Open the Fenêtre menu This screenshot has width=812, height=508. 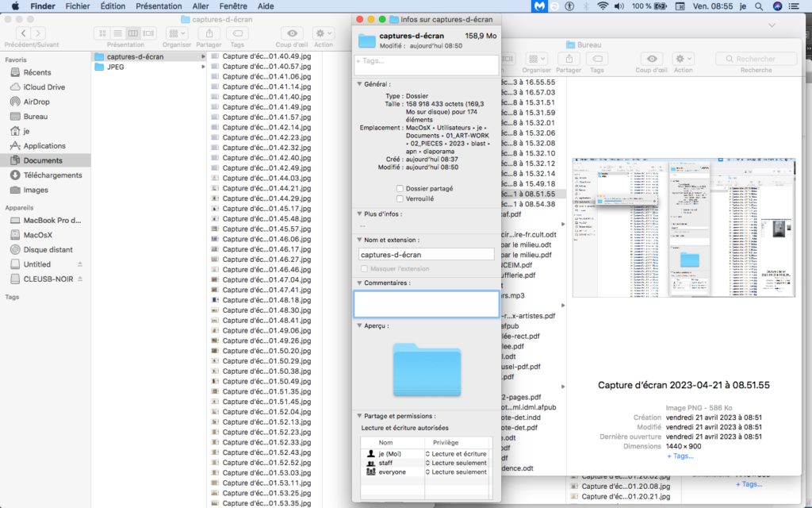[233, 6]
